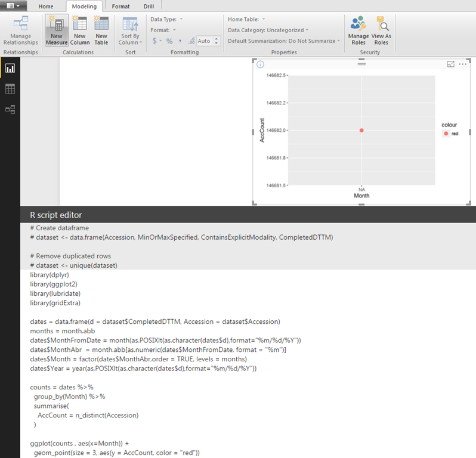Expand the Data Category dropdown

click(268, 30)
